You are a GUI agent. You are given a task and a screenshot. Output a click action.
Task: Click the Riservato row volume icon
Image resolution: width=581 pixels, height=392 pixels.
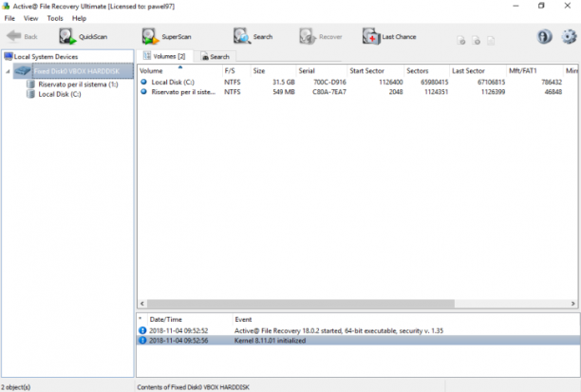[x=143, y=91]
